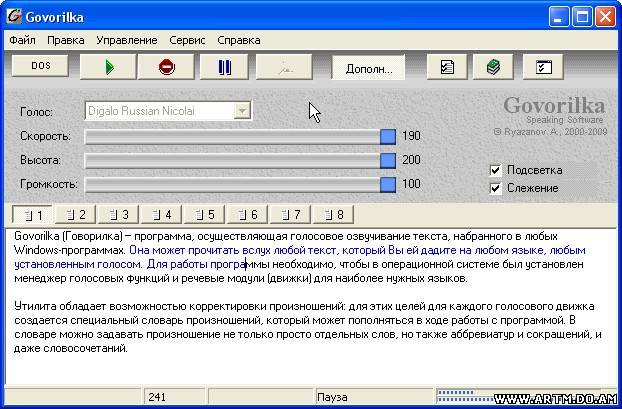Open the checklist document toolbar icon
Screen dimensions: 622x409
click(447, 67)
